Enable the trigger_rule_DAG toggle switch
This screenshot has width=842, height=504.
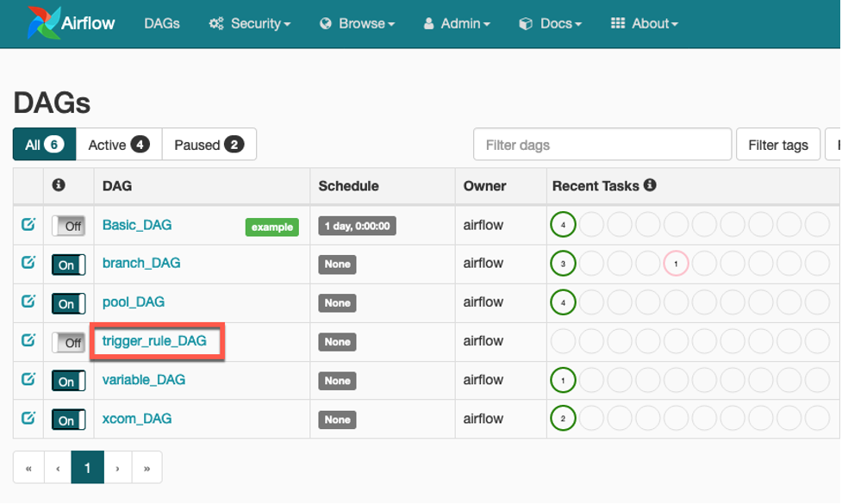tap(68, 342)
